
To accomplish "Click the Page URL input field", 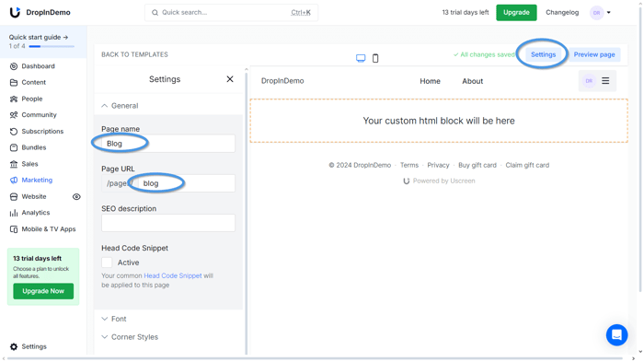I will (x=187, y=183).
